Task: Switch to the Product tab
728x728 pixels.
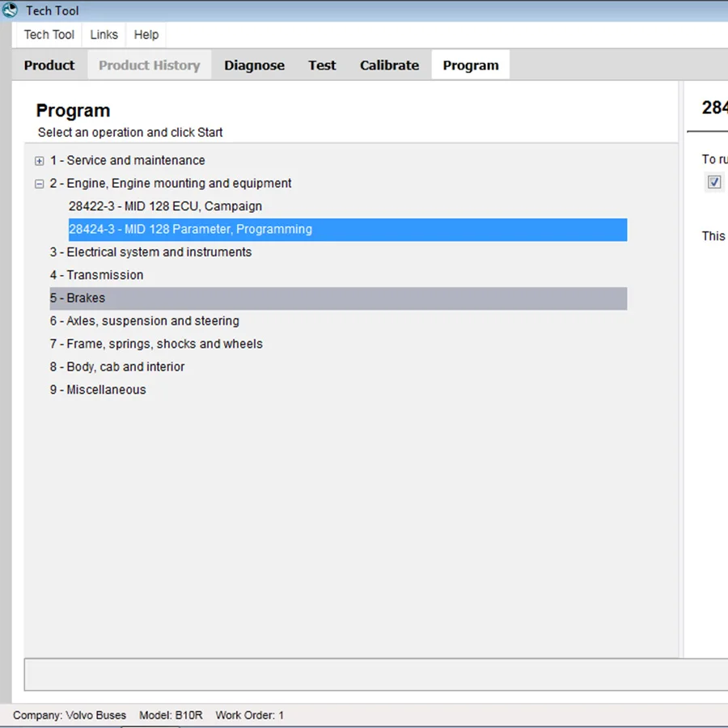Action: pos(49,65)
